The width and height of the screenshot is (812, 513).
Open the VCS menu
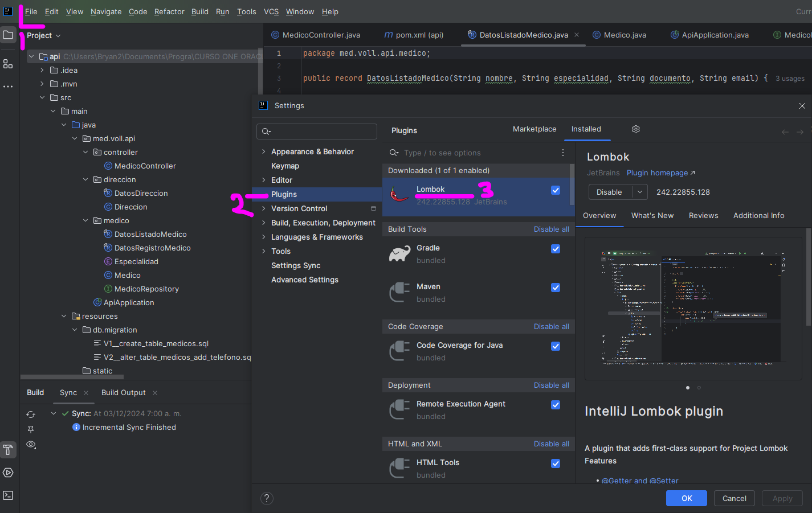(271, 11)
